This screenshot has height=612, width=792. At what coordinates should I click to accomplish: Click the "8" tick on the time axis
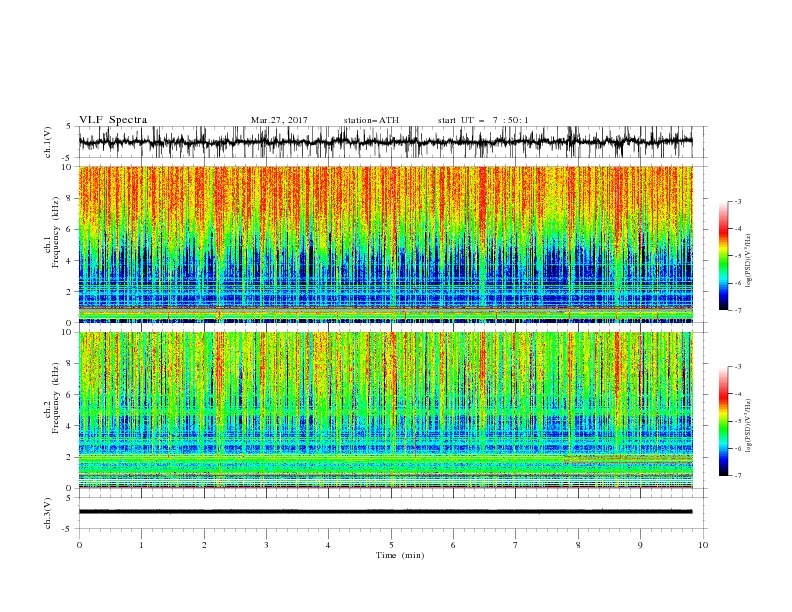[x=578, y=545]
